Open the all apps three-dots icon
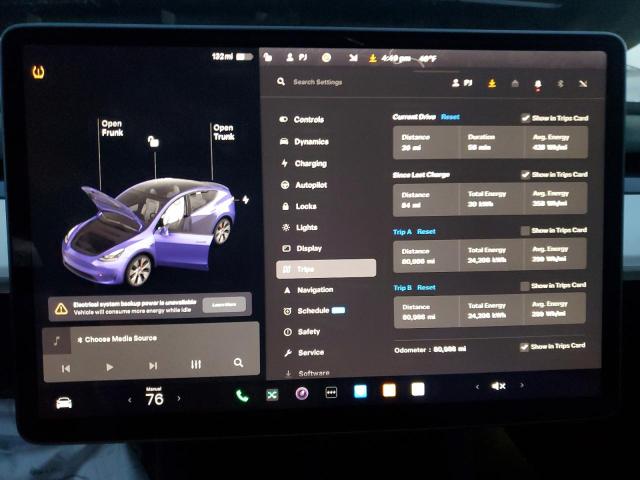 (331, 393)
